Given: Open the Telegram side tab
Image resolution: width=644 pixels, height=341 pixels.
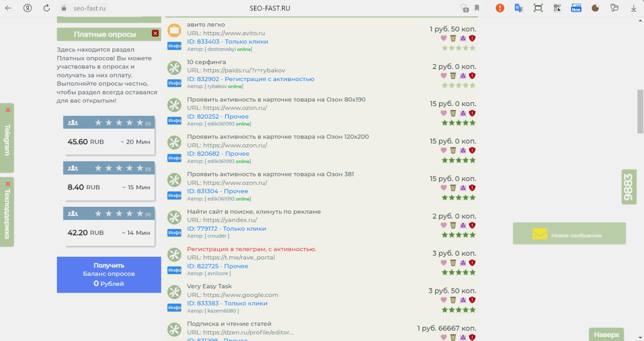Looking at the screenshot, I should pyautogui.click(x=7, y=140).
